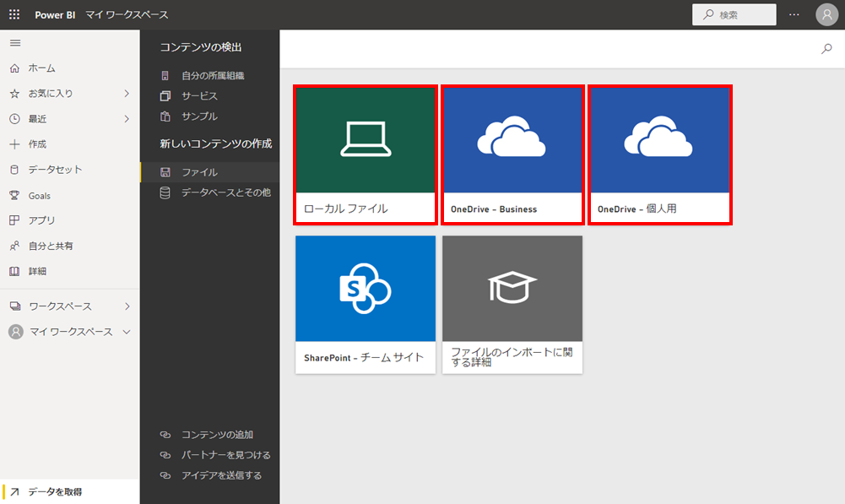Viewport: 845px width, 504px height.
Task: Click the user profile avatar icon
Action: coord(826,14)
